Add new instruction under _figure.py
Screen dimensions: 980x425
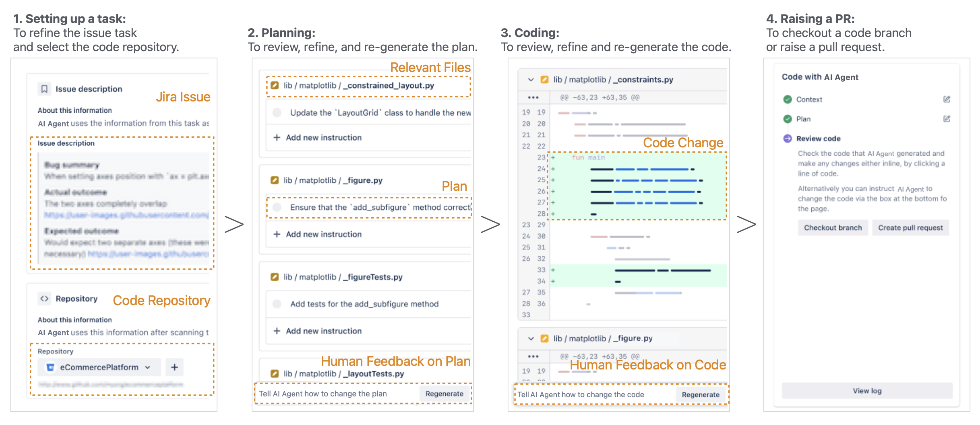click(x=318, y=234)
